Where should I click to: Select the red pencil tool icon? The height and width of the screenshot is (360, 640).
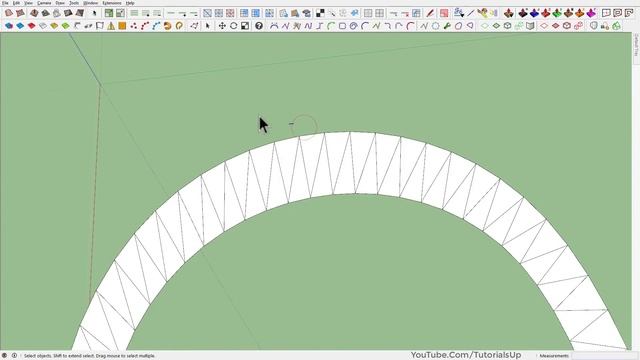pyautogui.click(x=430, y=13)
